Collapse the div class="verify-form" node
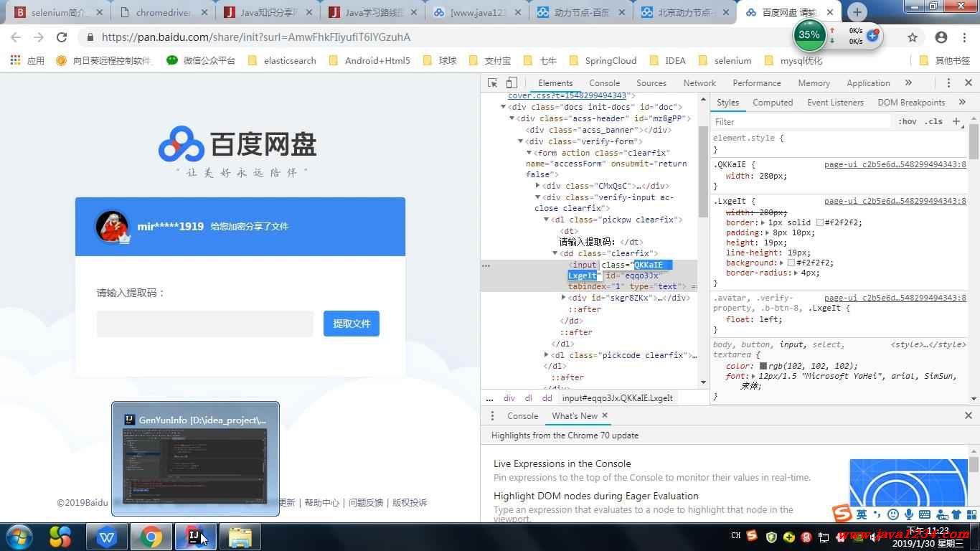Viewport: 980px width, 551px height. [520, 141]
